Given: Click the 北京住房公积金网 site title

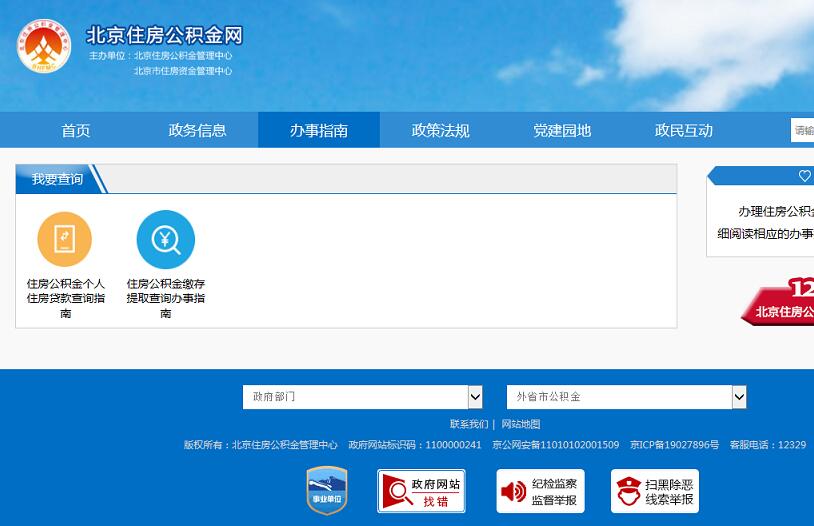Looking at the screenshot, I should coord(165,35).
